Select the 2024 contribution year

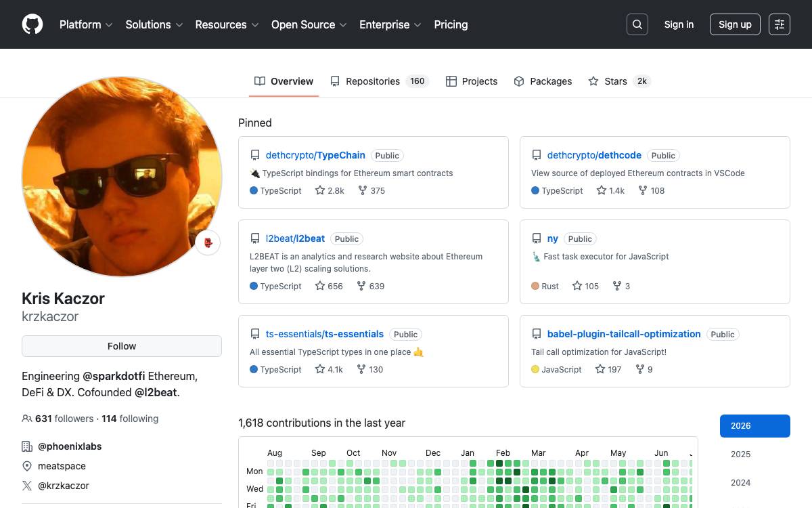pos(755,483)
